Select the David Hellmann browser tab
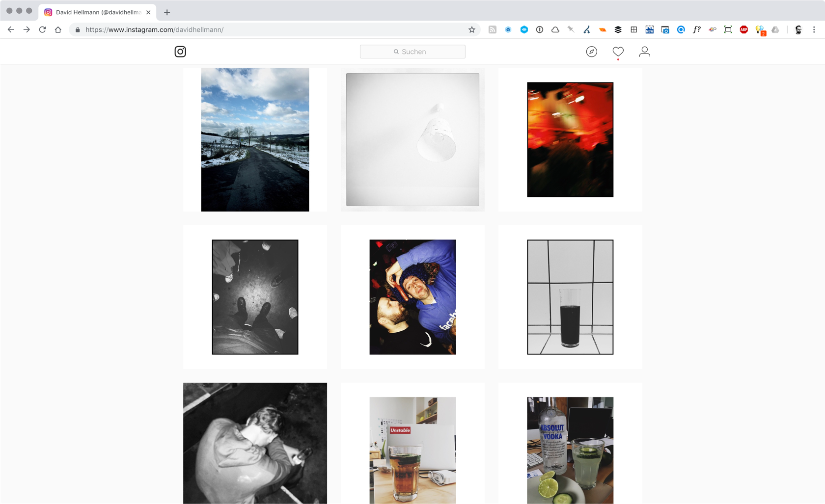 [97, 12]
